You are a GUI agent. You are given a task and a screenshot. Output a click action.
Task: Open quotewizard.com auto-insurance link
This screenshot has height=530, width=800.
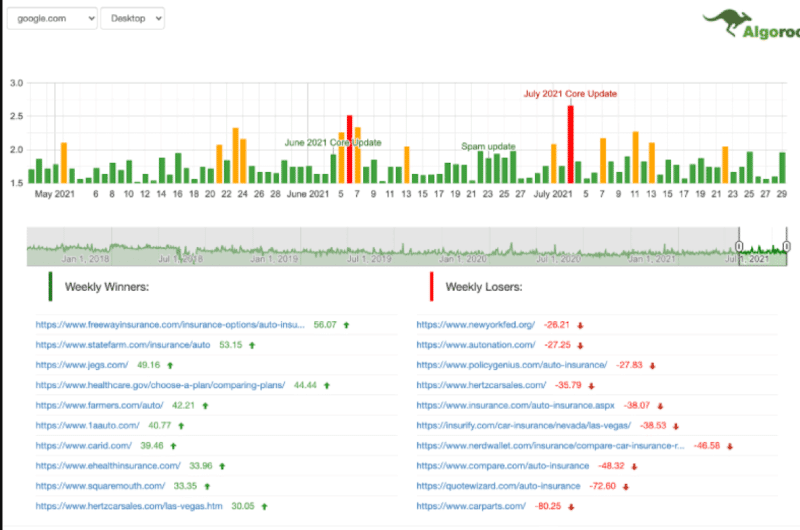click(x=498, y=486)
